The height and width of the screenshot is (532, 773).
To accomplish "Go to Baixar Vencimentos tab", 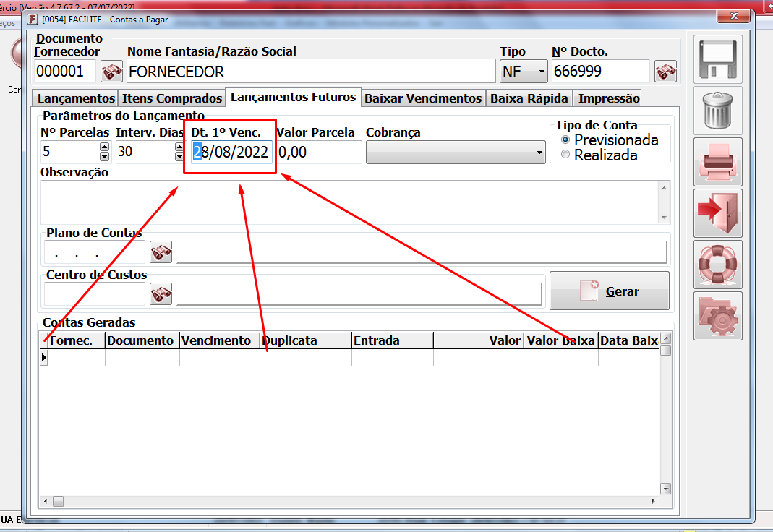I will coord(423,98).
